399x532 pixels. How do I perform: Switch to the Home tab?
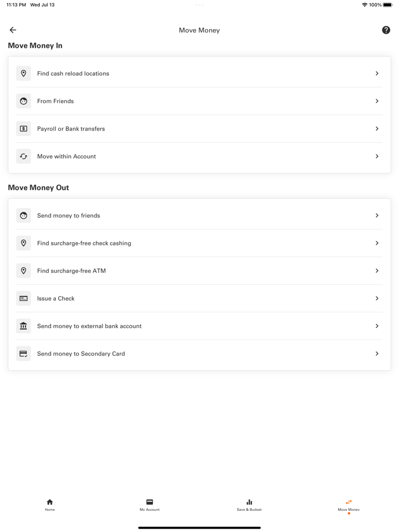click(x=50, y=505)
